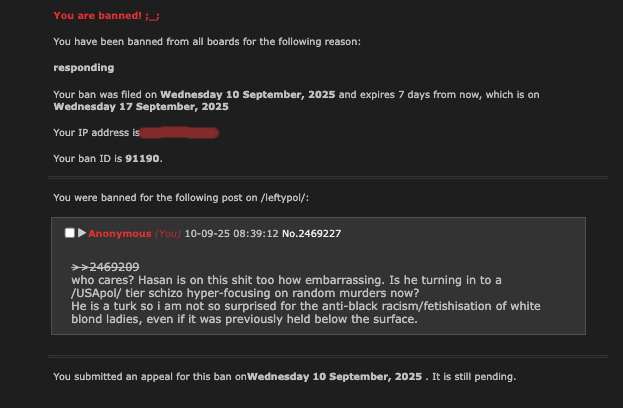The image size is (623, 408).
Task: Click the "No." permalink of the post
Action: (x=290, y=234)
